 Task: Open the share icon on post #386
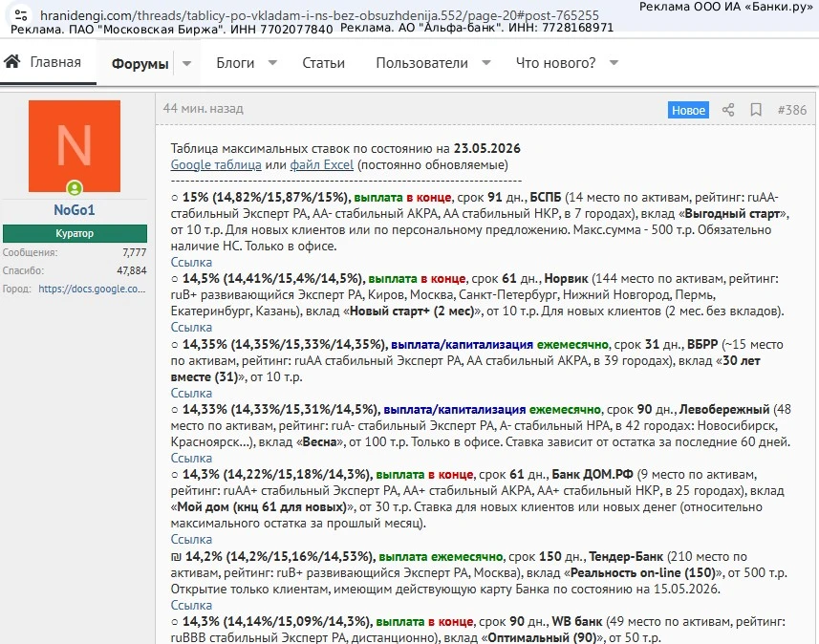728,110
